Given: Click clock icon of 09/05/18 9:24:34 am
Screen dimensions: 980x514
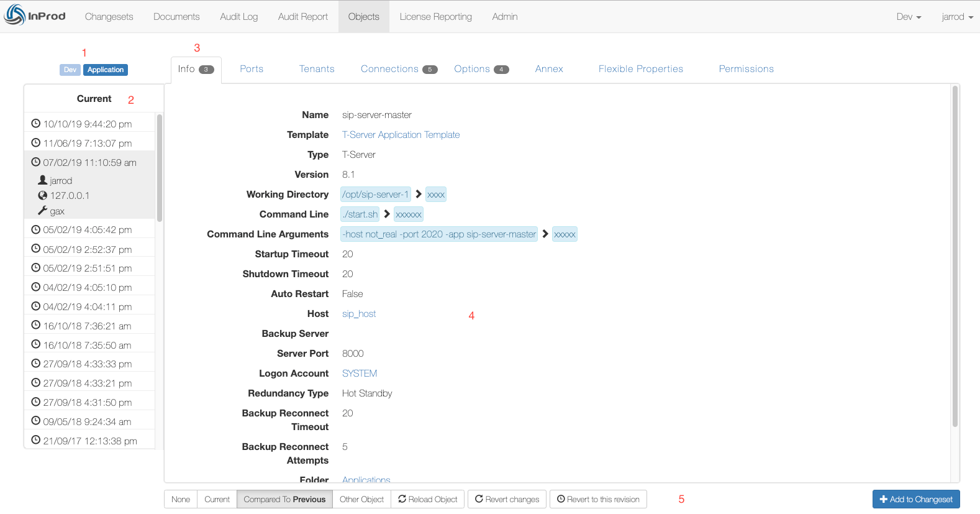Looking at the screenshot, I should (x=36, y=421).
